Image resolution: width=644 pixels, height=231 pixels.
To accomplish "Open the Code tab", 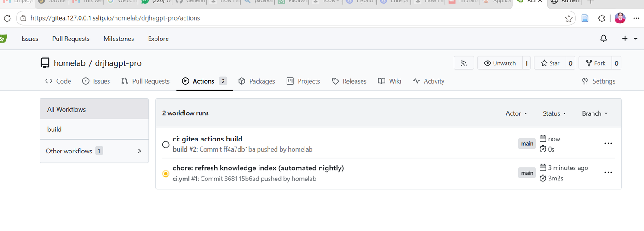I will pos(58,81).
